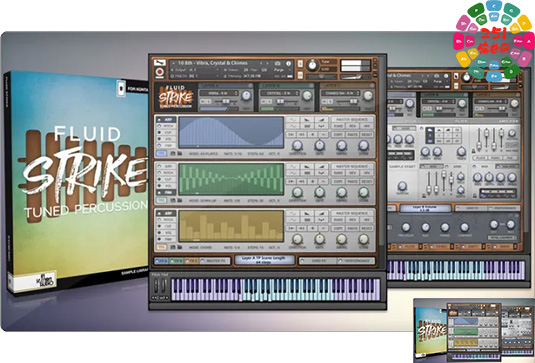The image size is (535, 363).
Task: Toggle yellow sequencer on/off switch
Action: click(161, 247)
